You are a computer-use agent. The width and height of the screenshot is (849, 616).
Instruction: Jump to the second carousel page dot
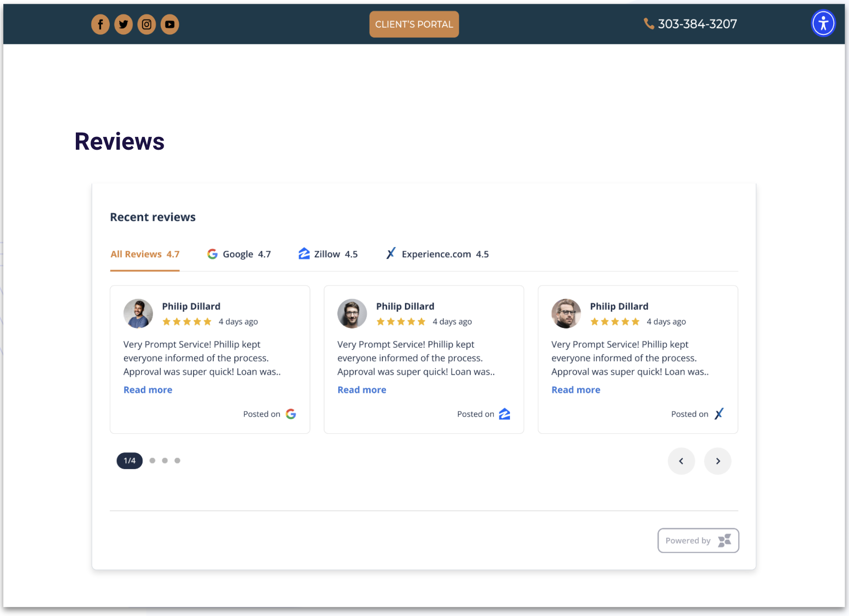tap(152, 461)
